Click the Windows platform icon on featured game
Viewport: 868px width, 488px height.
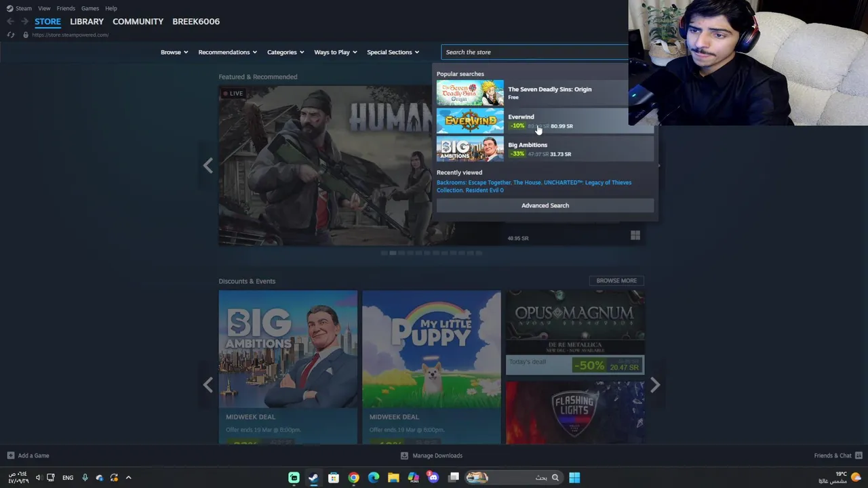point(635,235)
